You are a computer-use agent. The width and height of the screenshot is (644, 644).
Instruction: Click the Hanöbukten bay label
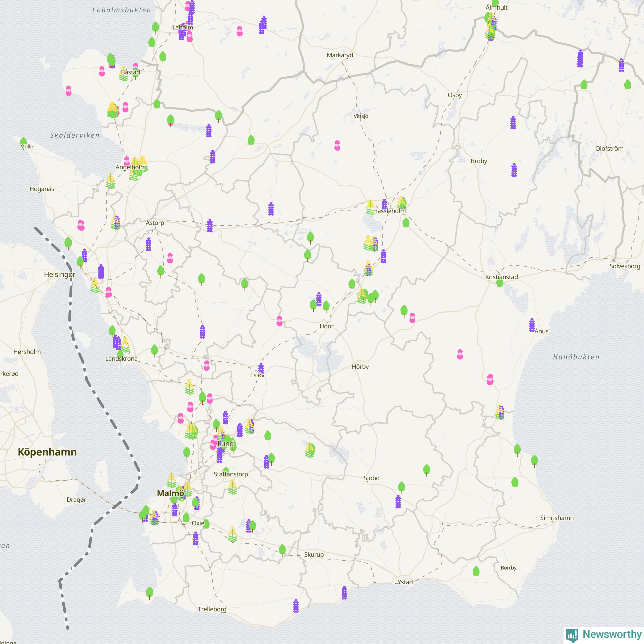point(576,357)
